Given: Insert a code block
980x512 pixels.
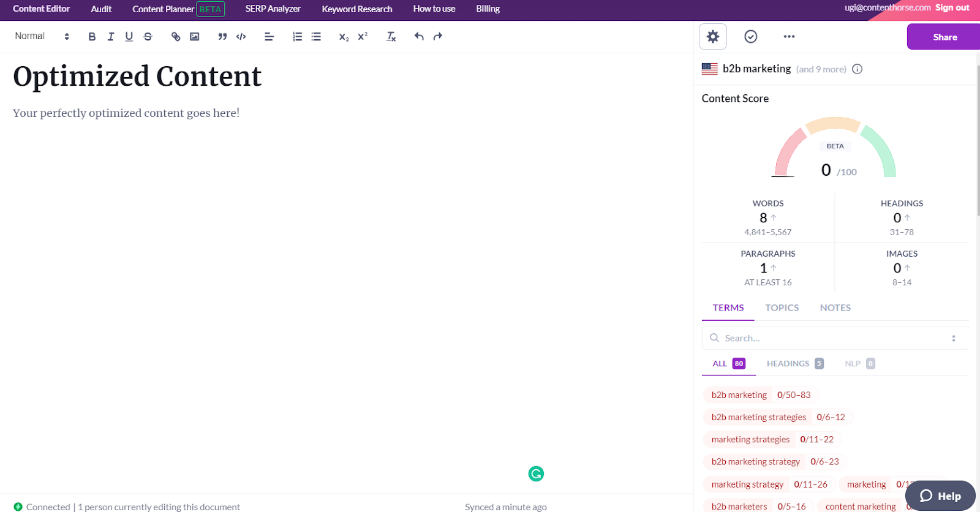Looking at the screenshot, I should (x=241, y=37).
